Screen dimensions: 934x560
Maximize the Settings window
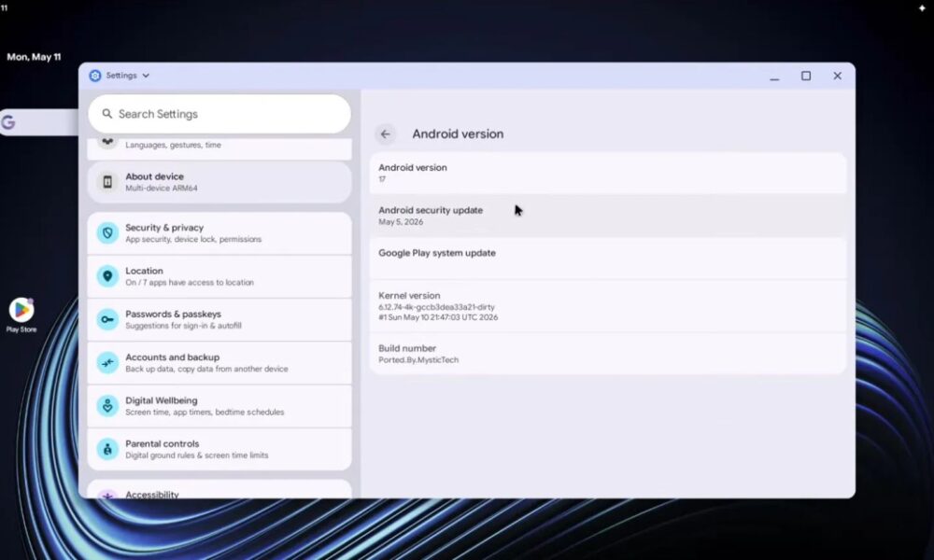coord(806,76)
